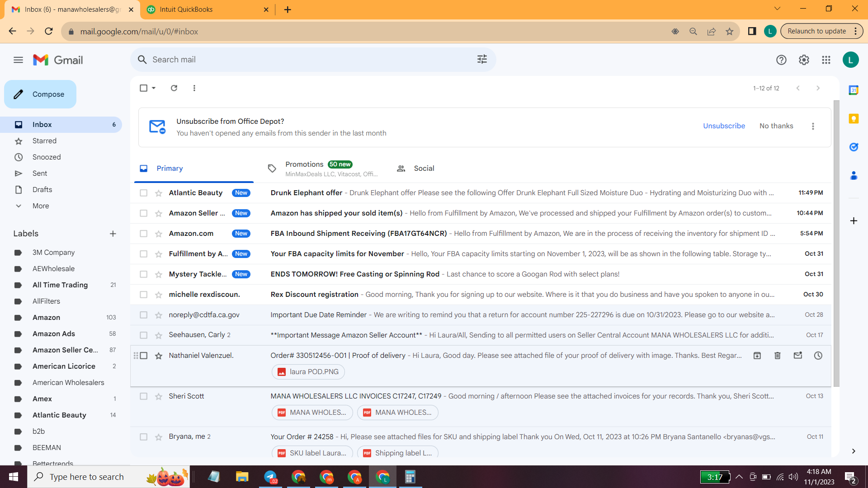This screenshot has width=868, height=488.
Task: Open the All Time Trading label
Action: coord(61,285)
